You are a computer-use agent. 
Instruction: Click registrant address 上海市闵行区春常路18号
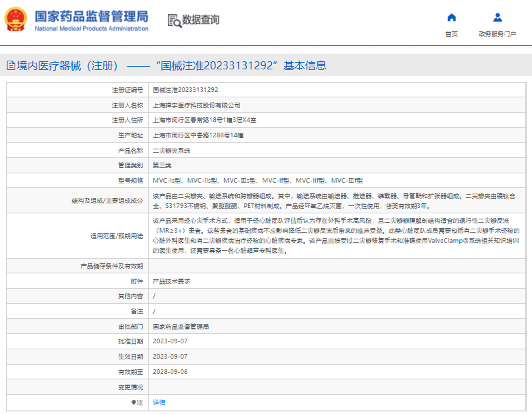pos(204,120)
